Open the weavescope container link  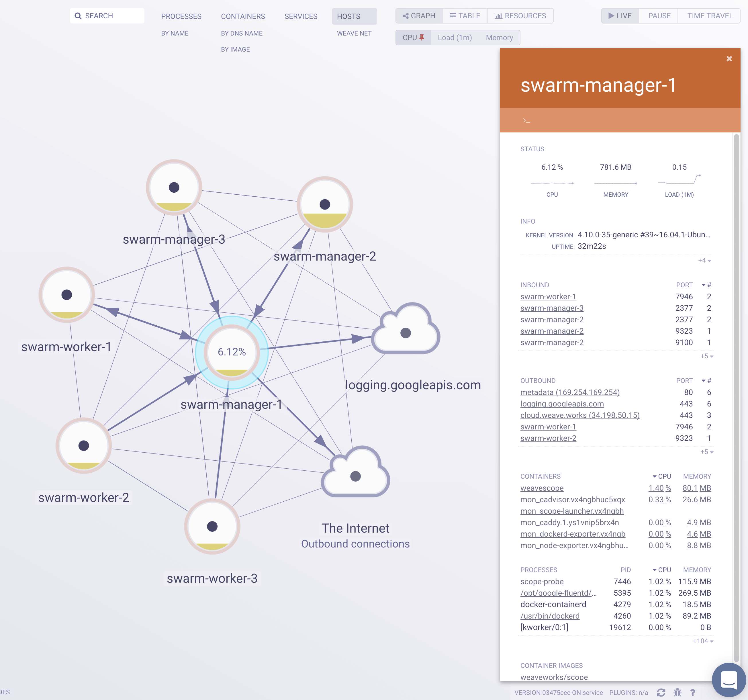coord(542,488)
